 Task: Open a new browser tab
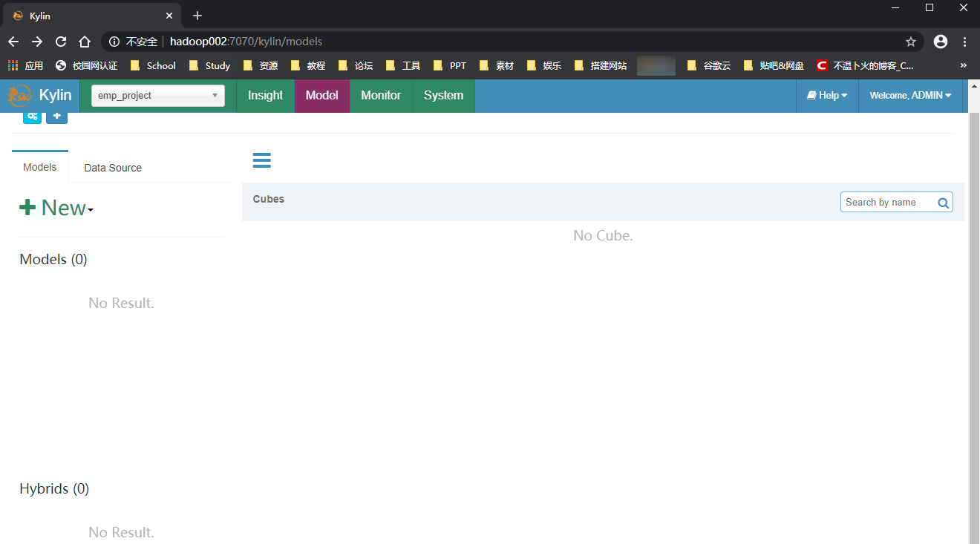(197, 16)
